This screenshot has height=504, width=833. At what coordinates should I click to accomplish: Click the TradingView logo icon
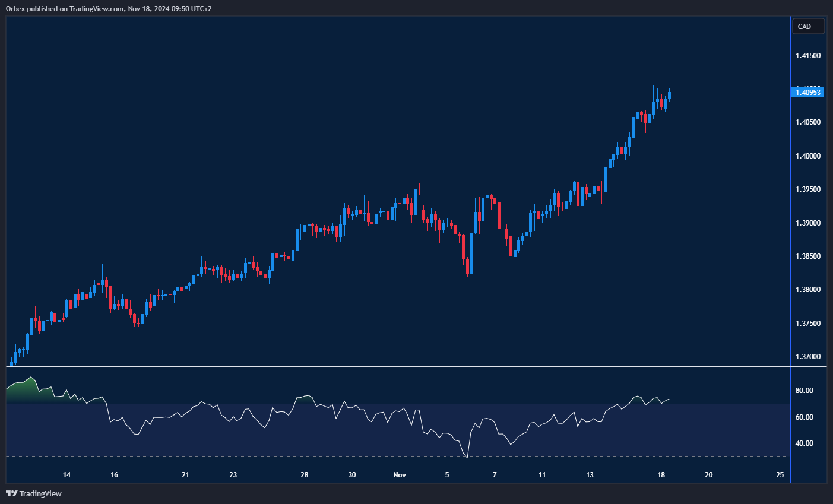pos(12,493)
